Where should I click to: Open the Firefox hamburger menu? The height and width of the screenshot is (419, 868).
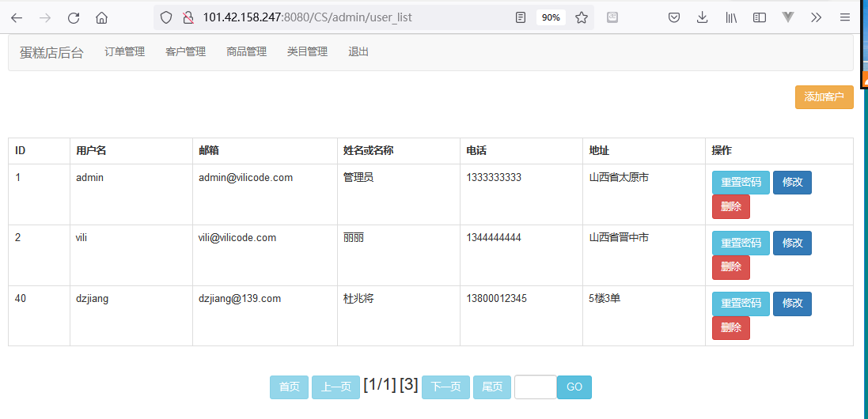845,17
